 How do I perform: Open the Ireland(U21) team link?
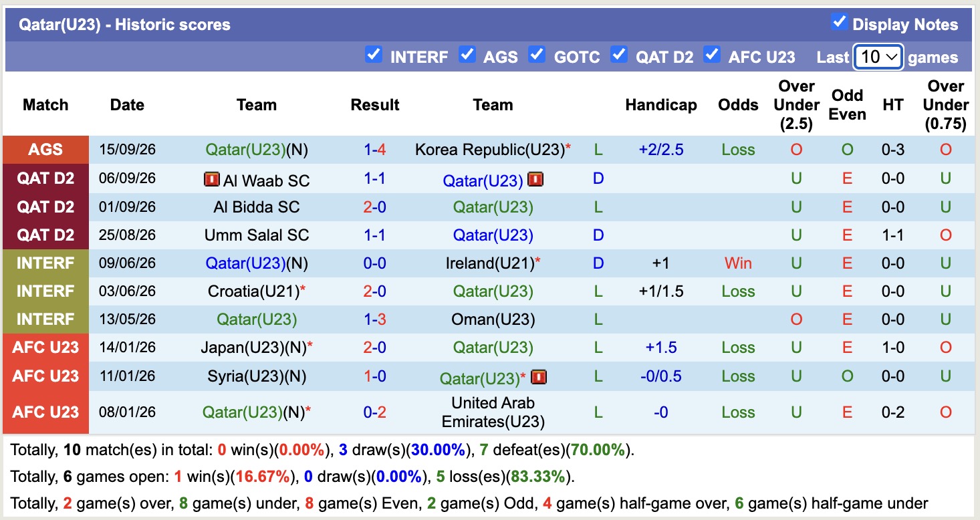490,263
